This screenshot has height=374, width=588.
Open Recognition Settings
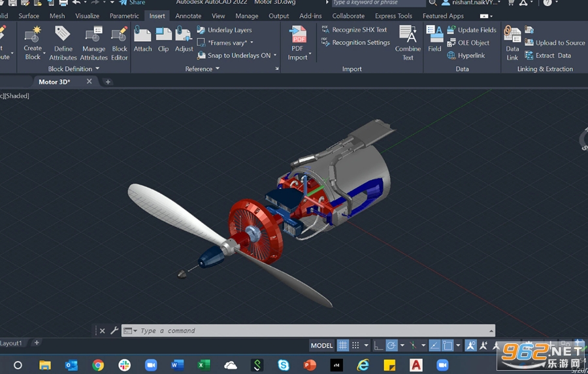pyautogui.click(x=356, y=42)
